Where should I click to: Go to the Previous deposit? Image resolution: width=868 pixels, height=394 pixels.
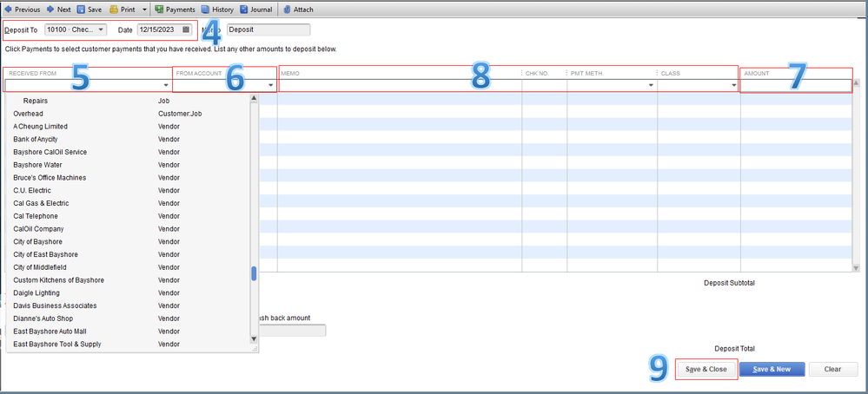pyautogui.click(x=22, y=10)
